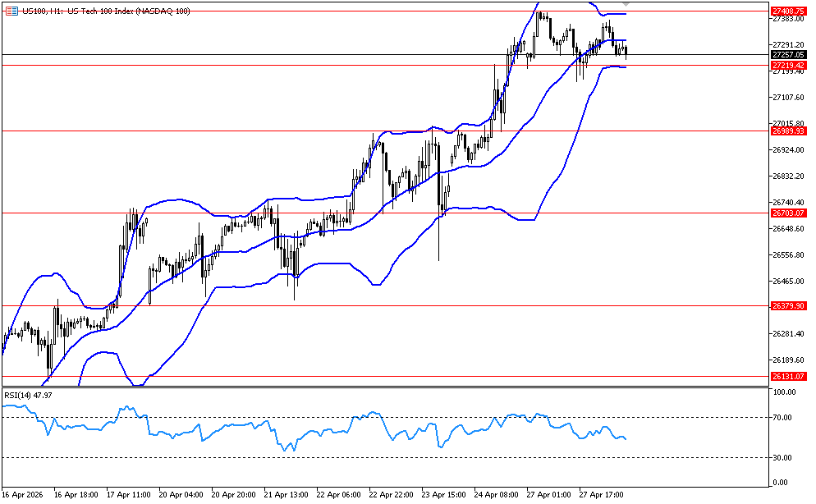Screen dimensions: 816x504
Task: Select the 26379.90 red price tag
Action: point(788,305)
